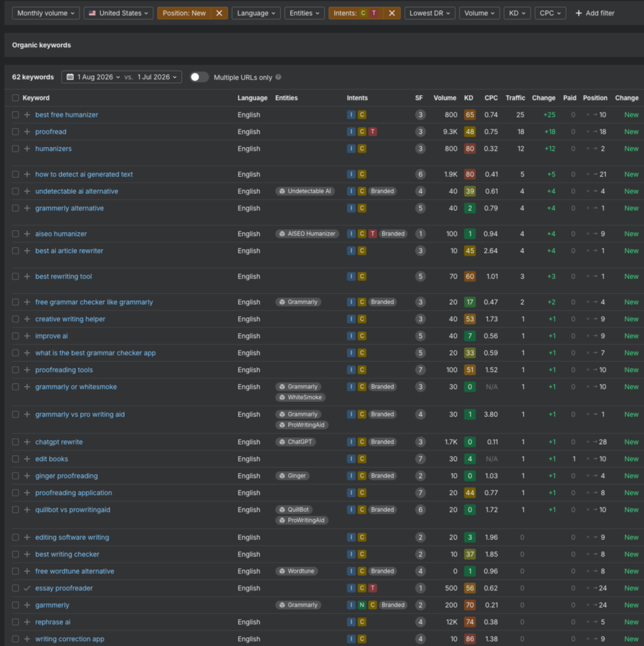Click the KD 65 badge for best free humanizer

[x=470, y=115]
